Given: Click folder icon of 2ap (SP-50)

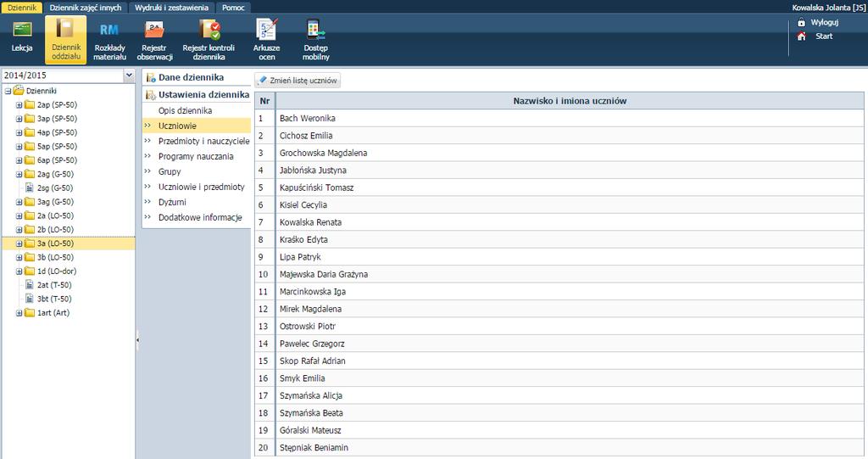Looking at the screenshot, I should point(30,104).
